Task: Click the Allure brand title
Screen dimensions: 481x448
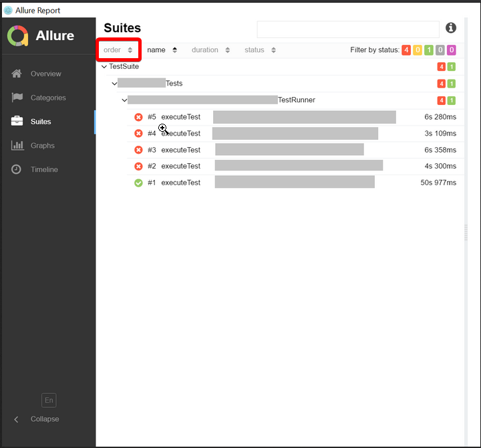Action: tap(55, 35)
